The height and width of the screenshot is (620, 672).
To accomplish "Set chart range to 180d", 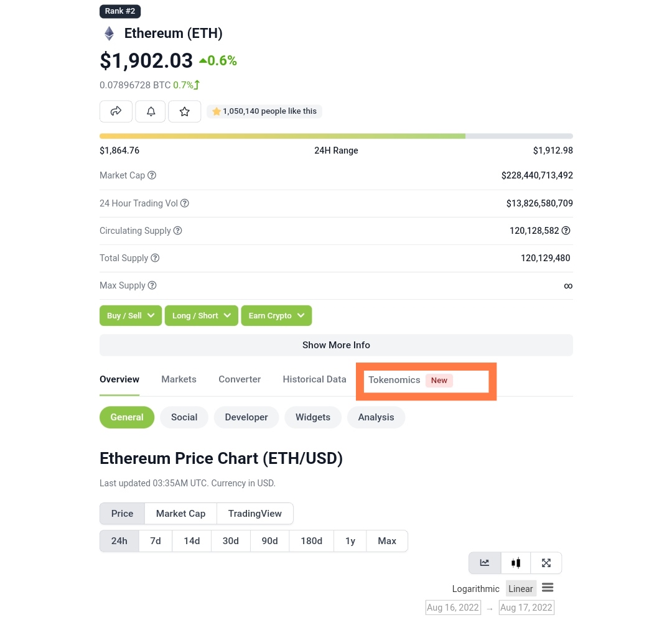I will point(312,541).
